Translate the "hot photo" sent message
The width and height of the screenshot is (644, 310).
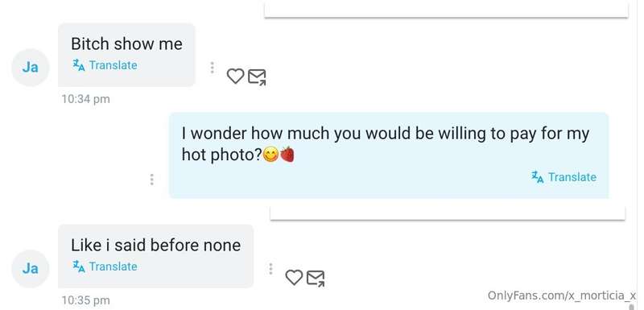(564, 177)
